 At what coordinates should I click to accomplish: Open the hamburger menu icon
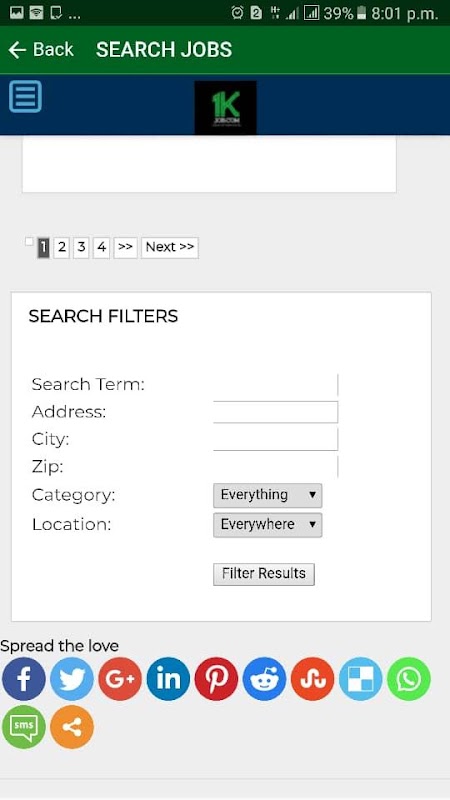(x=25, y=96)
